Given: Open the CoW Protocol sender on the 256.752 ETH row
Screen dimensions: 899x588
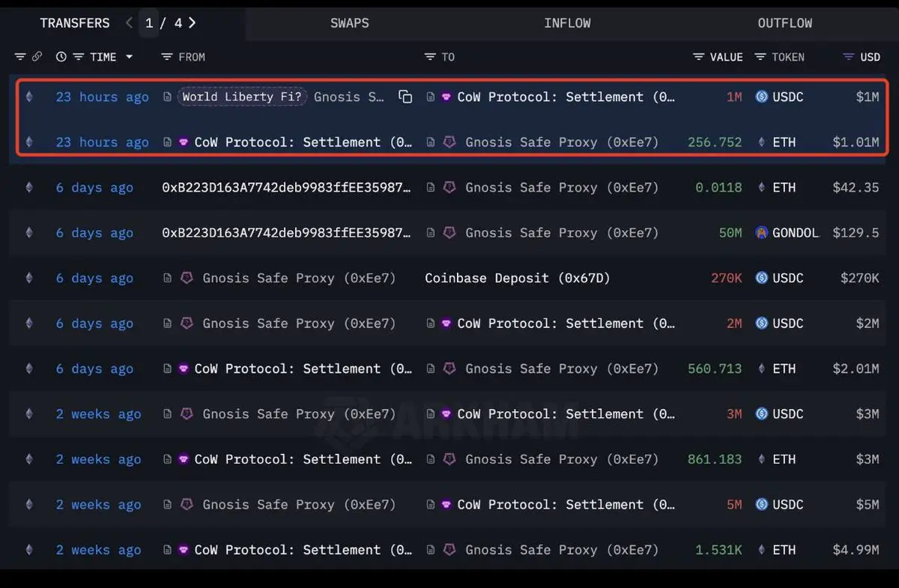Looking at the screenshot, I should (303, 142).
